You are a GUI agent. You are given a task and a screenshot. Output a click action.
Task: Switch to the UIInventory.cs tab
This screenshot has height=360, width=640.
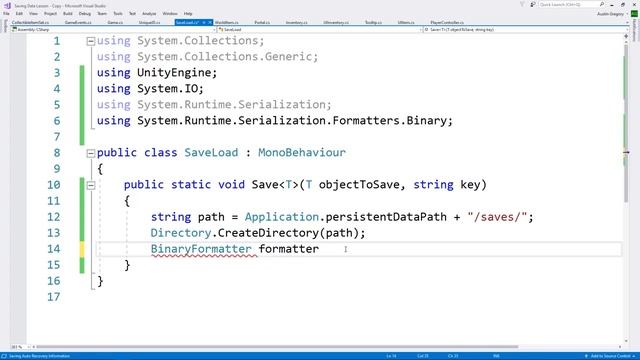336,22
